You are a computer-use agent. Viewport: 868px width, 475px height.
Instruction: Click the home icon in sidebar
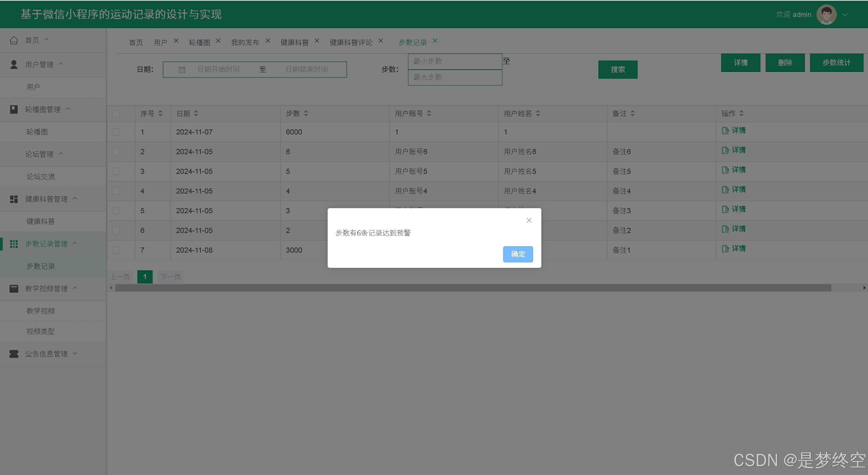(14, 40)
